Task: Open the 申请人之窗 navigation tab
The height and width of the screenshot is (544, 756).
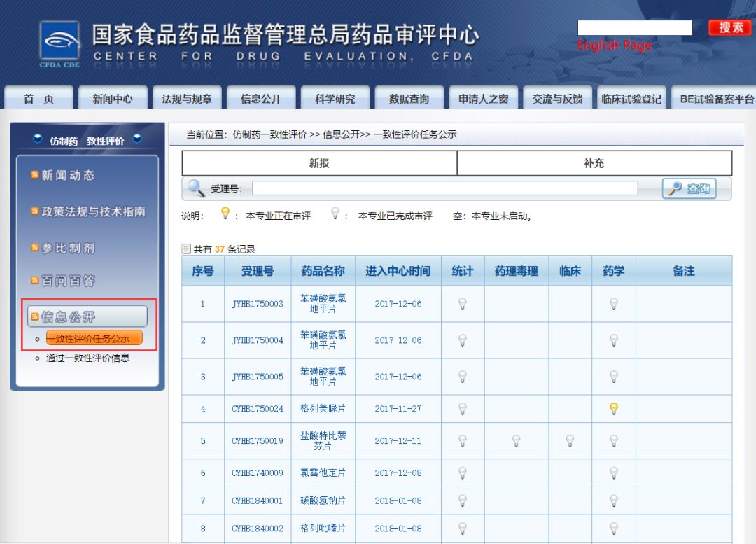Action: coord(483,99)
